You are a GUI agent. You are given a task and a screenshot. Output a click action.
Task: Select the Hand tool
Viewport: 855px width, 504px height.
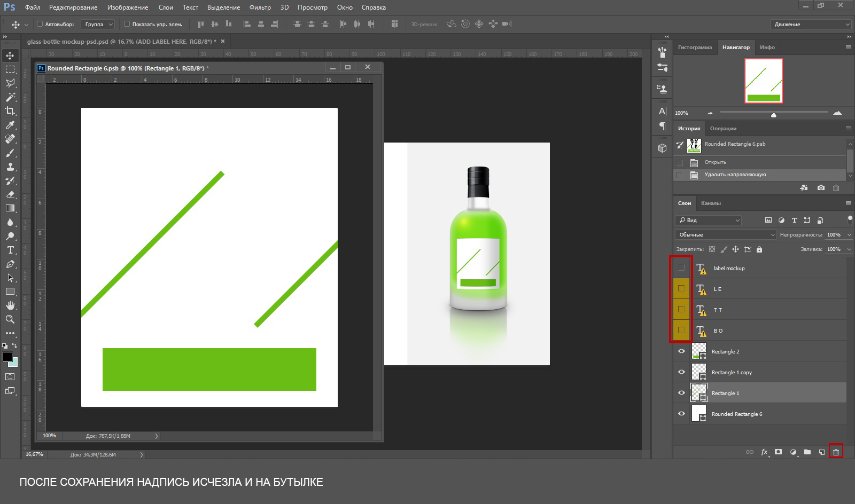pos(10,305)
